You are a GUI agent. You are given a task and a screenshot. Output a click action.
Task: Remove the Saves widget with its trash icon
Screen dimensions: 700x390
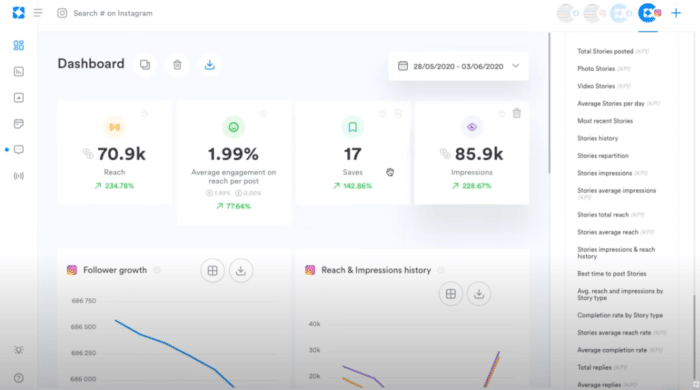(x=398, y=113)
